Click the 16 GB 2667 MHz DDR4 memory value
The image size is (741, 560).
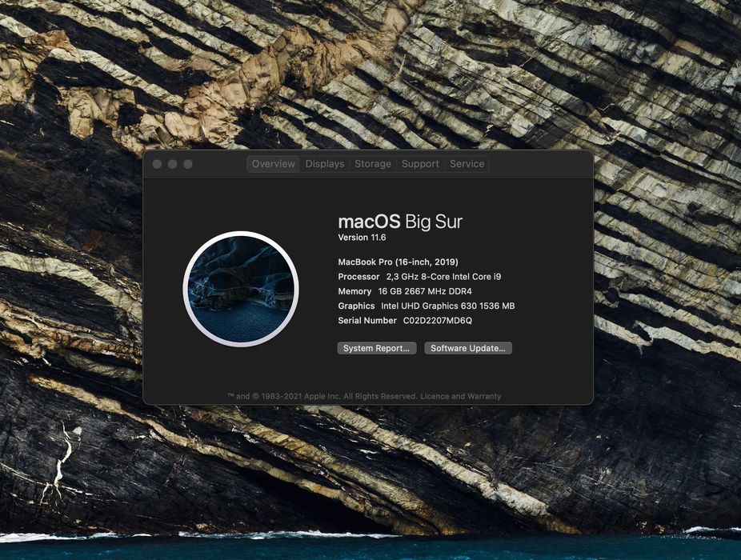click(425, 291)
